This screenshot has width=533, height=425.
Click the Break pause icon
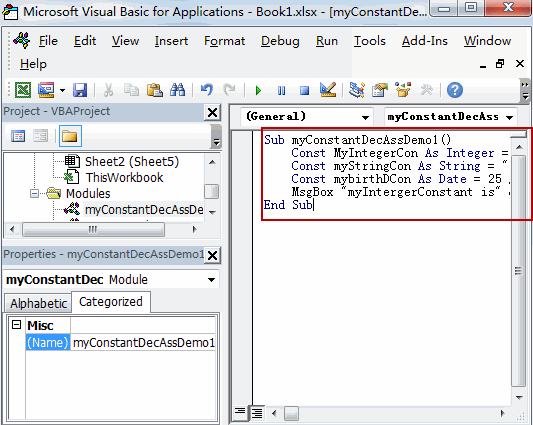281,91
